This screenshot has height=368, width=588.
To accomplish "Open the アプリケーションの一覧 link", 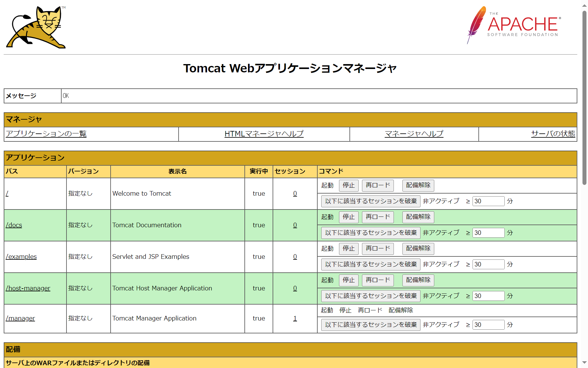I will [46, 134].
